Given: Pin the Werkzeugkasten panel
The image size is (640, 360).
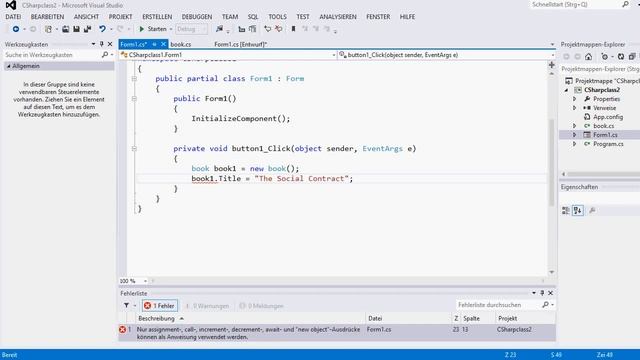Looking at the screenshot, I should (x=102, y=44).
